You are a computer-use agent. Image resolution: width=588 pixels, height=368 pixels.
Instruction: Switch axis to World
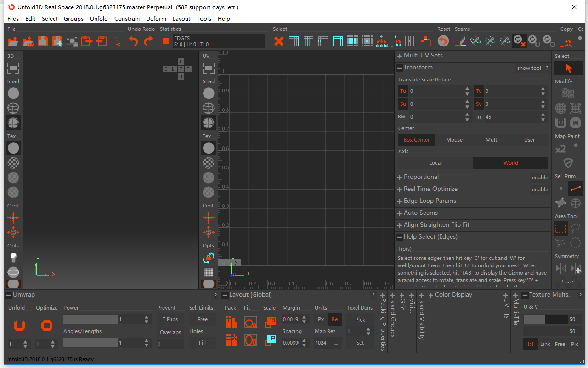[x=511, y=163]
